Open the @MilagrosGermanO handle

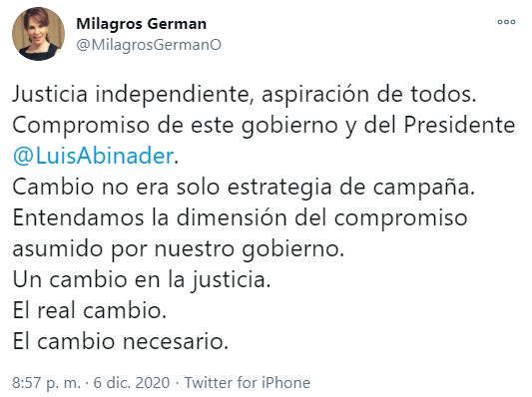(149, 45)
